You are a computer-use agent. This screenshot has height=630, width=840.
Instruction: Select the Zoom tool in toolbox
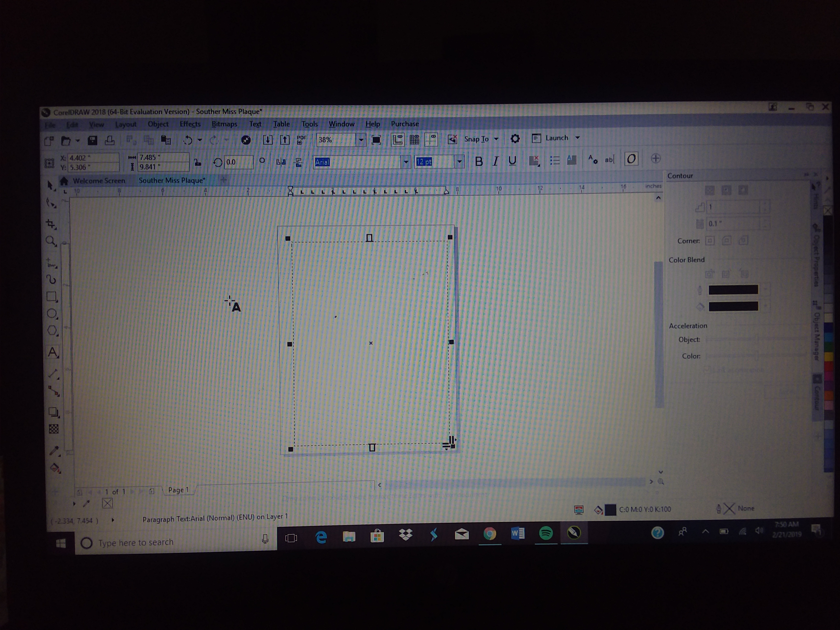[51, 241]
